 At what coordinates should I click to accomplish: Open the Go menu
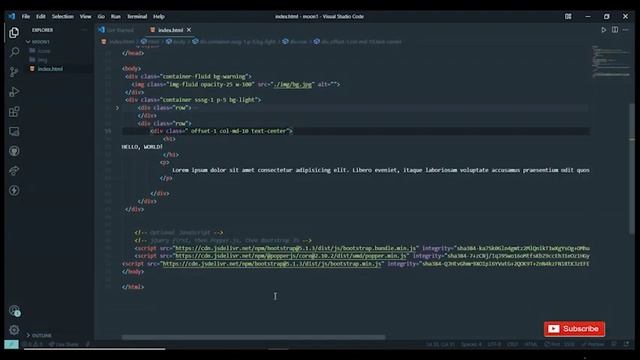coord(101,16)
